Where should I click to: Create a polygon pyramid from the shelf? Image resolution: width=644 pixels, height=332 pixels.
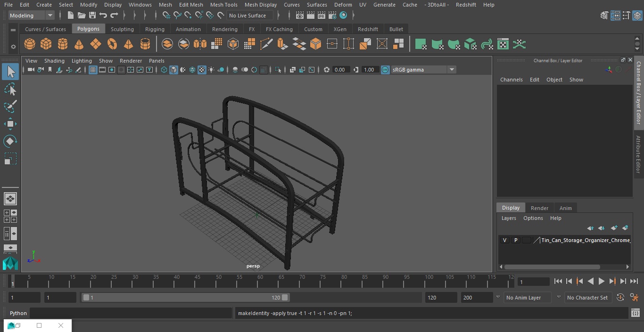(129, 44)
